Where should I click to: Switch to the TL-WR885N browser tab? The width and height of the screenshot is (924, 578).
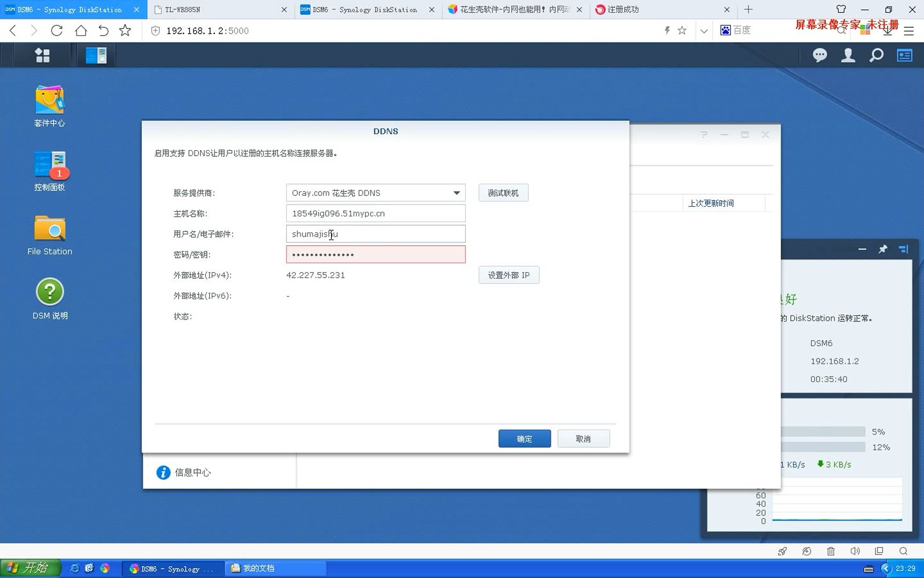[x=221, y=10]
